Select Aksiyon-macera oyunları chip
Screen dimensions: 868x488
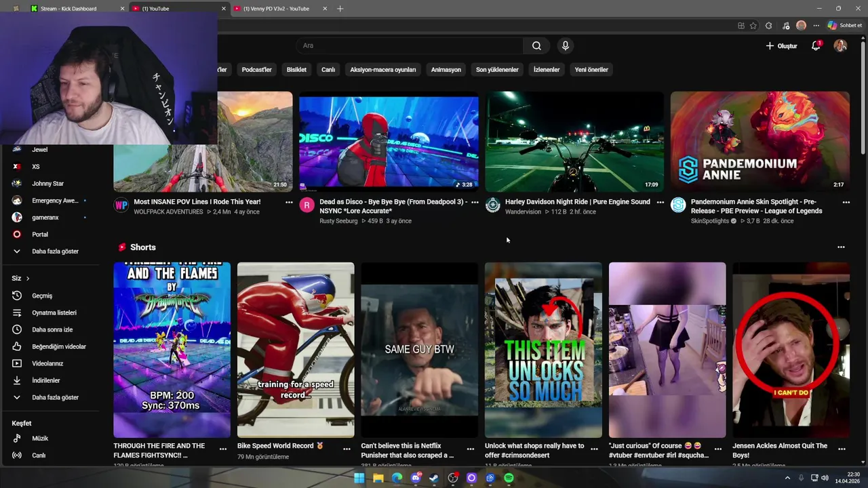click(x=383, y=69)
